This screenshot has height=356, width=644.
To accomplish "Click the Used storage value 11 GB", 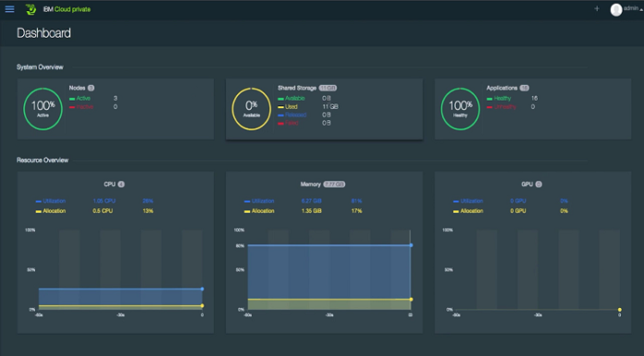I will (330, 106).
